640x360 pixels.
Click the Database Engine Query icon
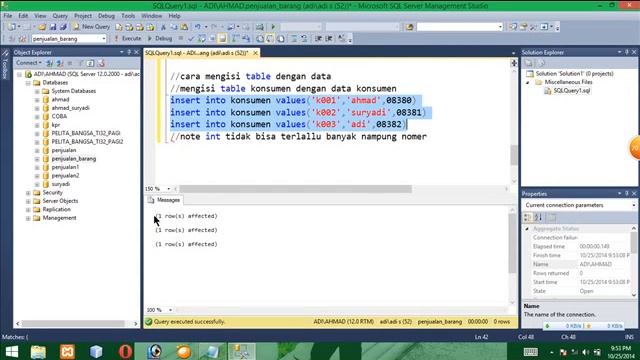click(119, 27)
